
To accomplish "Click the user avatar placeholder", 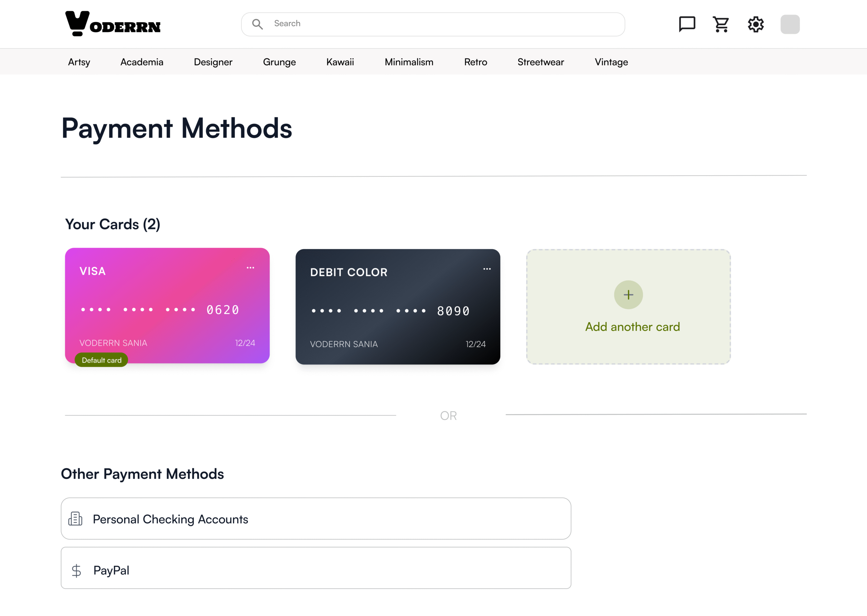I will (789, 24).
